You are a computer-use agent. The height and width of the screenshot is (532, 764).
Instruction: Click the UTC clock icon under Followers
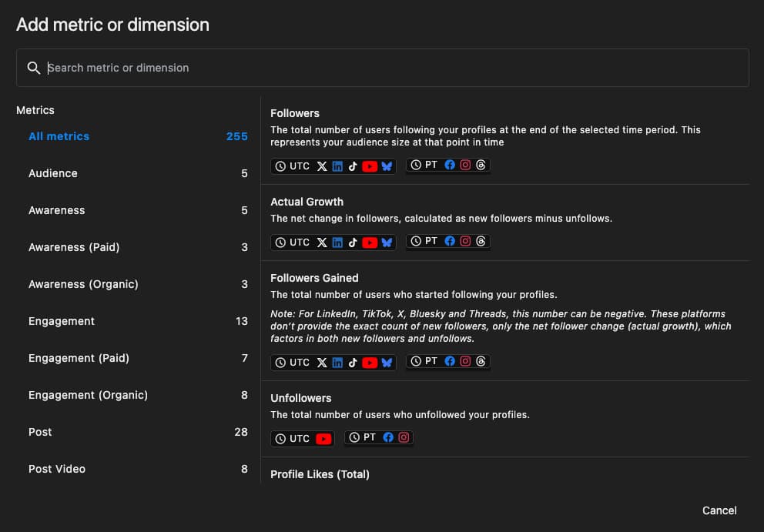point(280,166)
